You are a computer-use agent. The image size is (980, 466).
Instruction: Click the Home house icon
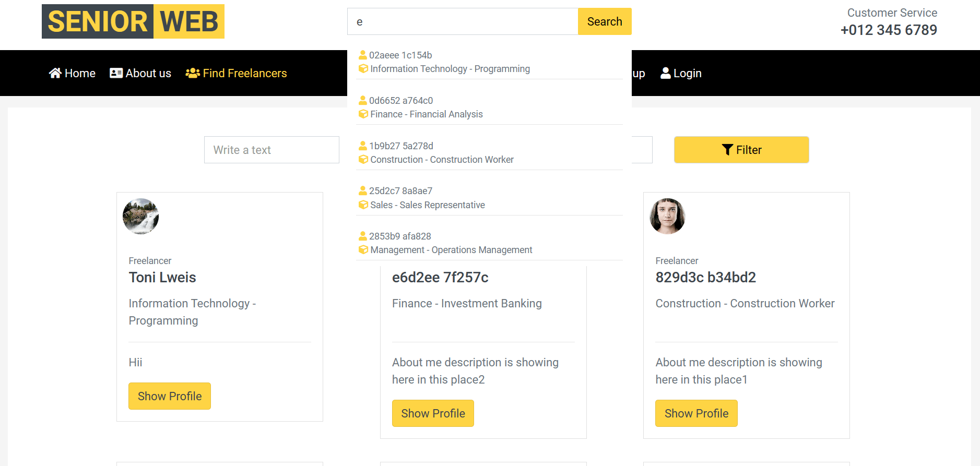pyautogui.click(x=55, y=73)
